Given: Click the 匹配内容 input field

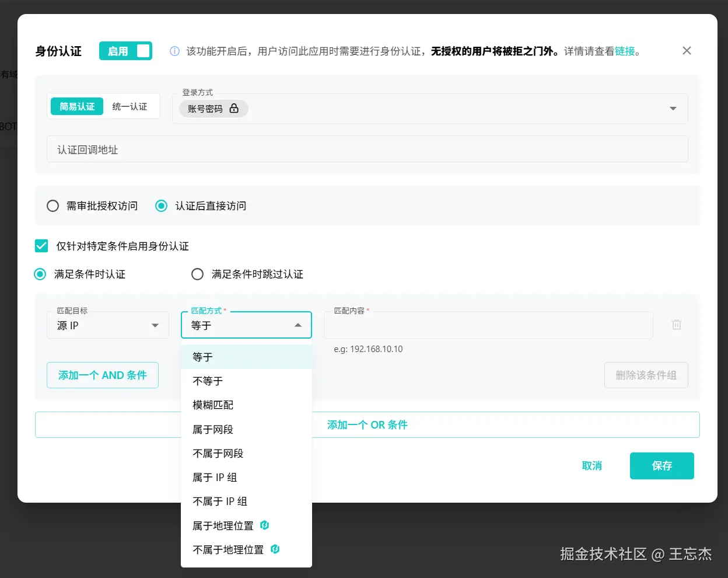Looking at the screenshot, I should coord(488,325).
